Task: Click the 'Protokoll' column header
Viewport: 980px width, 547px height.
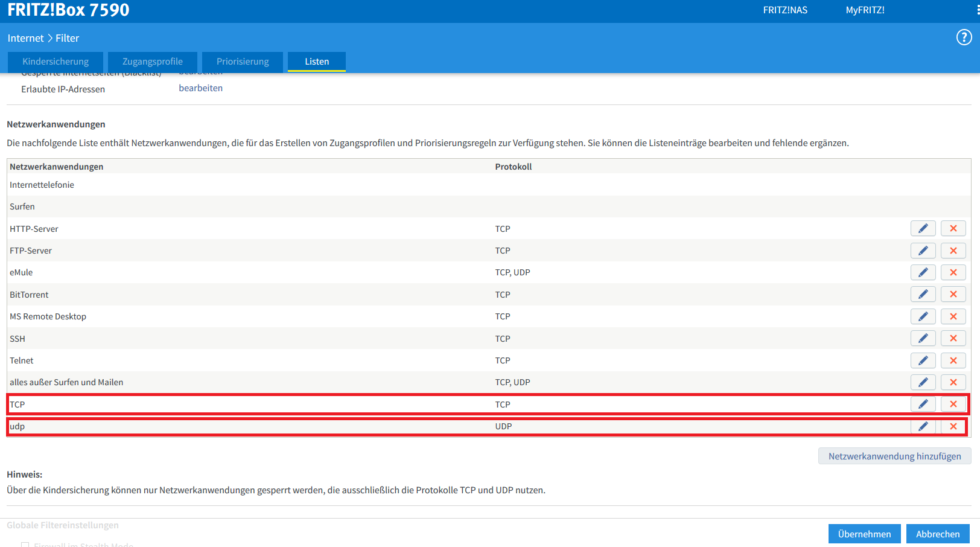Action: 514,167
